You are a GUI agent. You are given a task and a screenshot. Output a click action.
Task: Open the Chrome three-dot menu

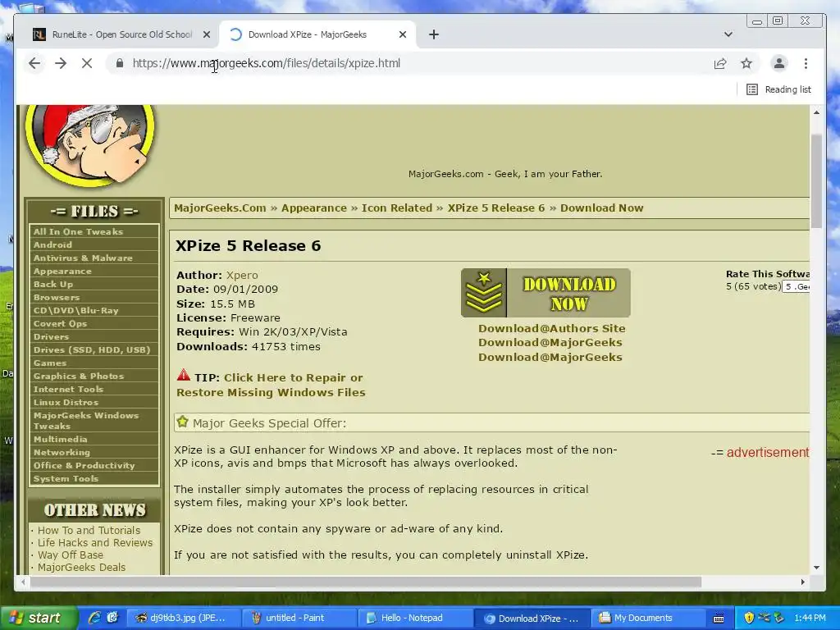(x=806, y=63)
